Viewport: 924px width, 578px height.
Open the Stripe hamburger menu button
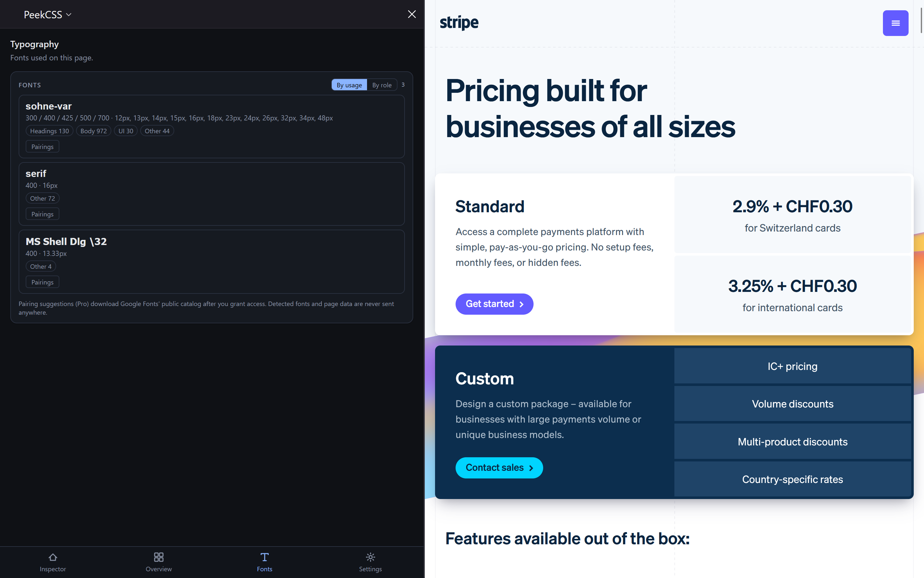[x=895, y=23]
